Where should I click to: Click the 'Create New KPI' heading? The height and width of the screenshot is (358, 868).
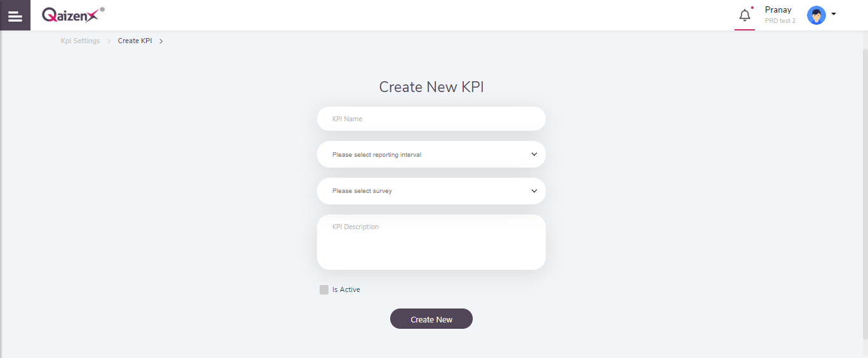tap(431, 87)
